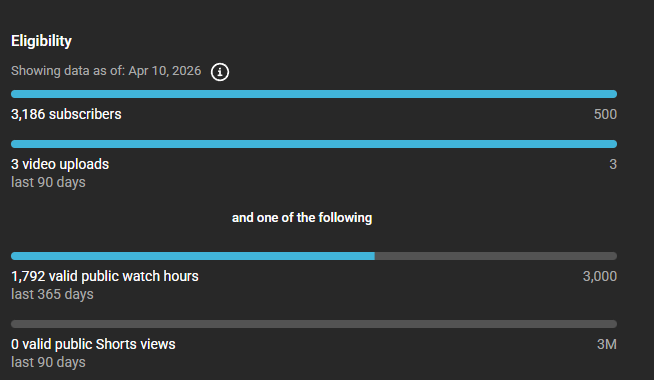Viewport: 654px width, 380px height.
Task: Click the upload target number 3
Action: pos(613,164)
